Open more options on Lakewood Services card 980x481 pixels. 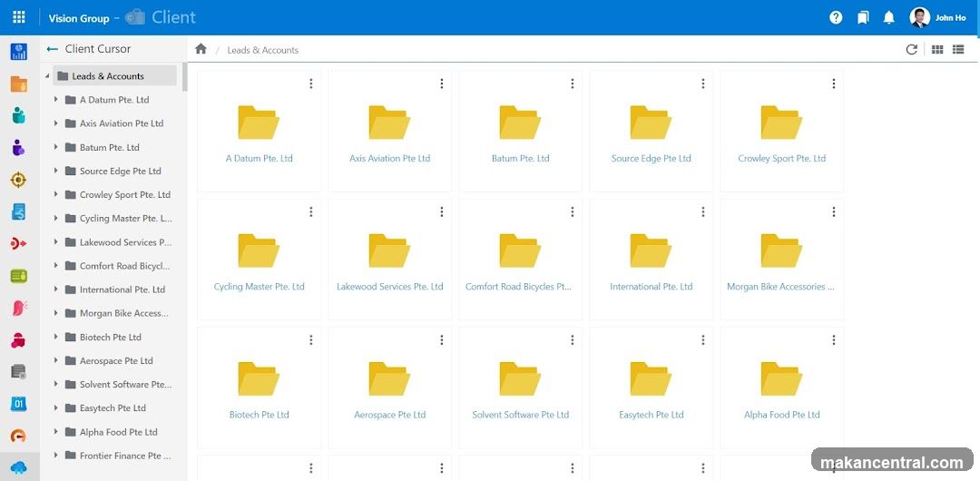pos(441,212)
